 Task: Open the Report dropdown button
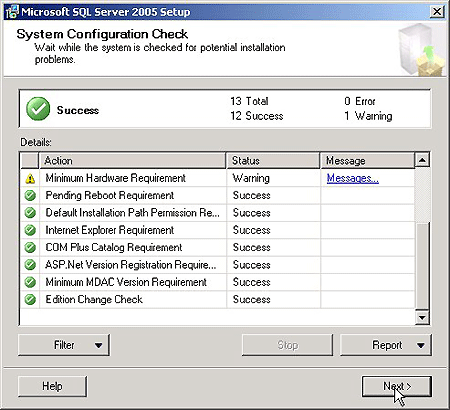[386, 345]
